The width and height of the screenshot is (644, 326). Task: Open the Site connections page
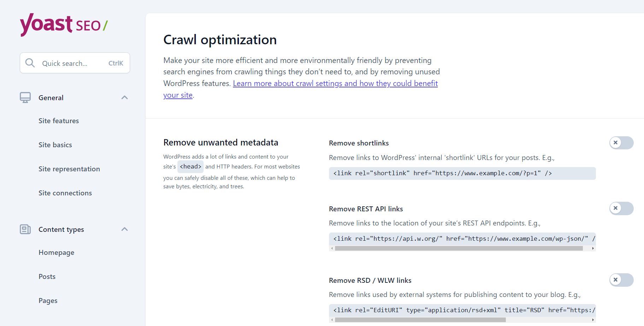tap(65, 193)
